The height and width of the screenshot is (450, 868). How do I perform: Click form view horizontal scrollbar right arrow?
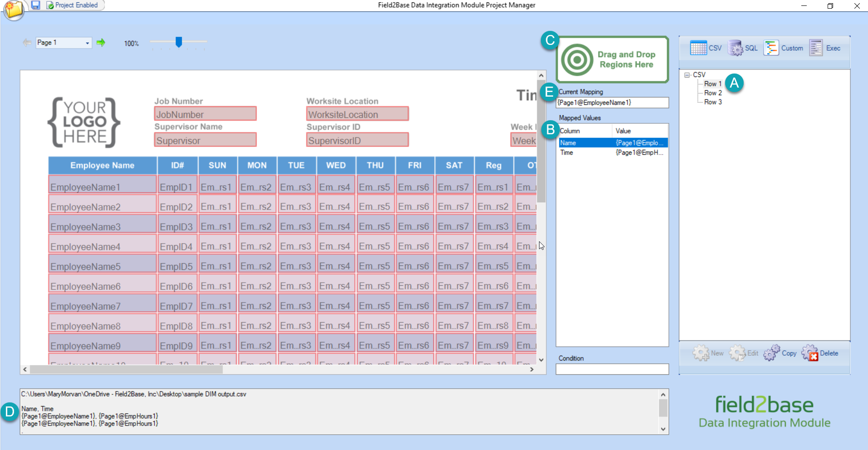pos(532,370)
